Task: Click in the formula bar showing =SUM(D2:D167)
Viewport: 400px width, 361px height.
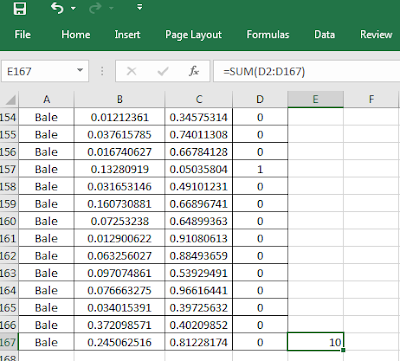Action: click(307, 71)
